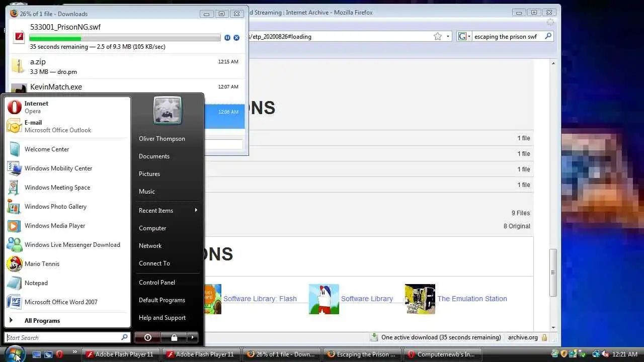Click the bookmark star in Firefox address bar
The width and height of the screenshot is (644, 362).
pos(438,36)
